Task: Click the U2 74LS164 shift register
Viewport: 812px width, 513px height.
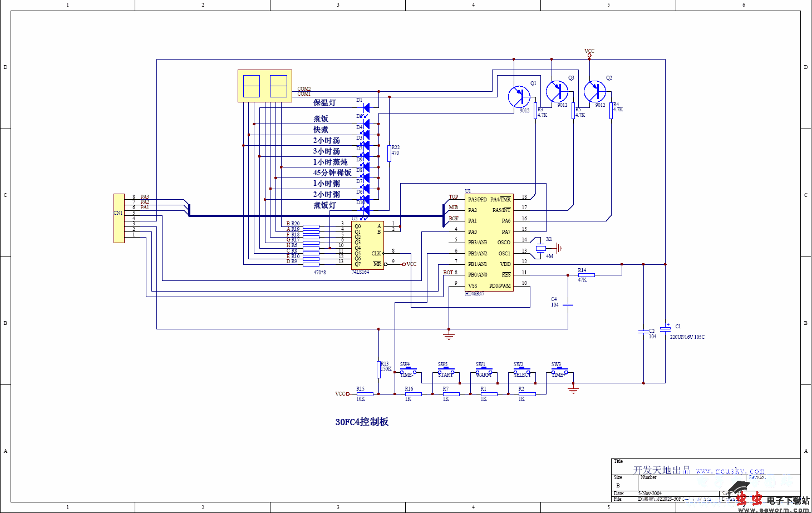Action: click(367, 245)
